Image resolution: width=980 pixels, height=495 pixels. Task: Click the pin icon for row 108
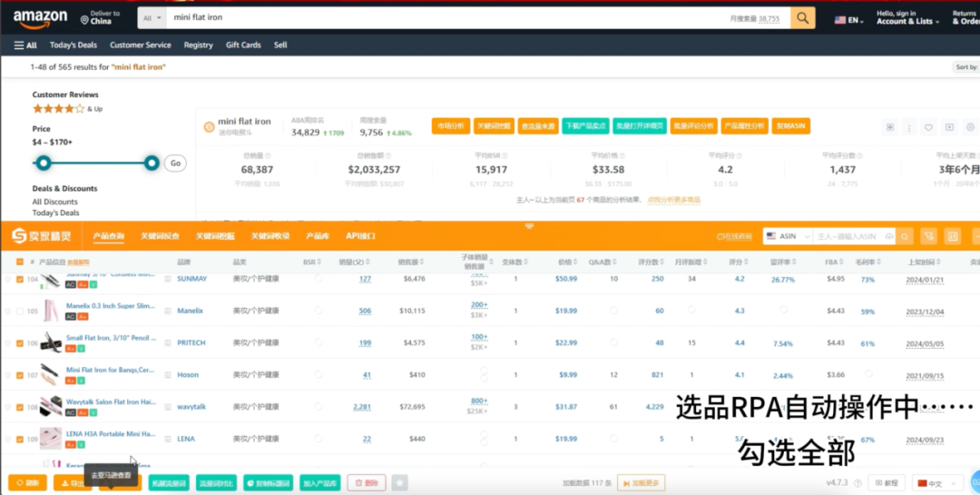pyautogui.click(x=8, y=407)
